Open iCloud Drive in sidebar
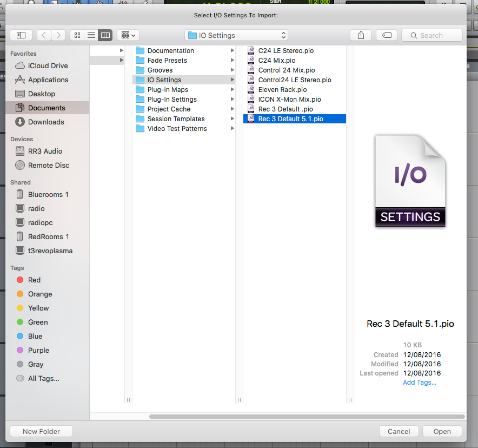478x448 pixels. click(x=47, y=65)
